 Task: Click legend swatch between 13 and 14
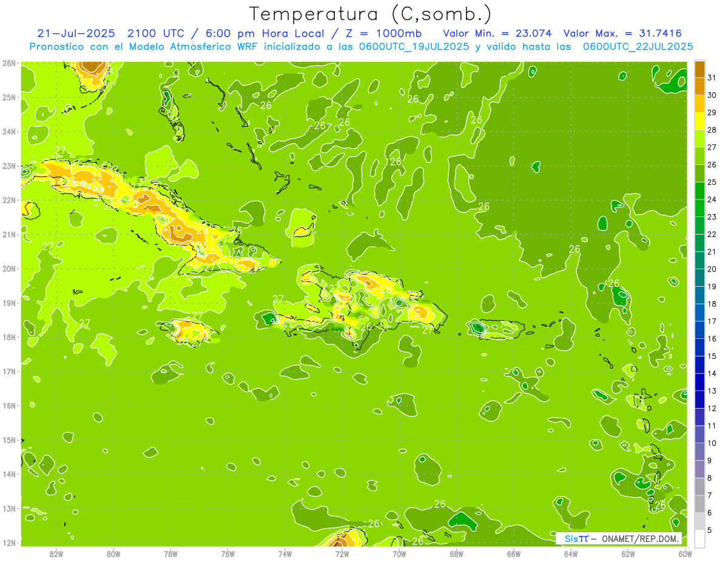699,382
